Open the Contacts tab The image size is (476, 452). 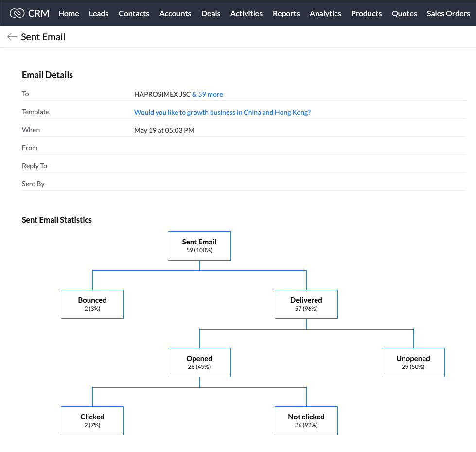134,13
